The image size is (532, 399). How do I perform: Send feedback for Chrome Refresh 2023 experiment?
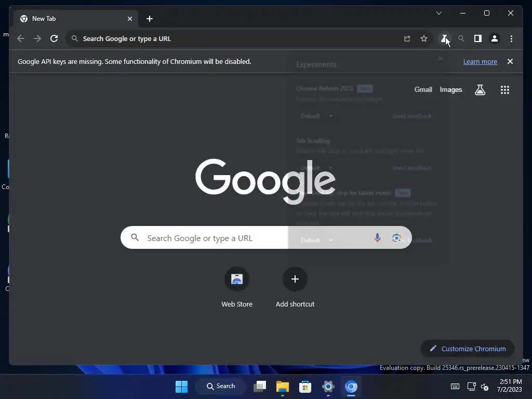click(412, 116)
